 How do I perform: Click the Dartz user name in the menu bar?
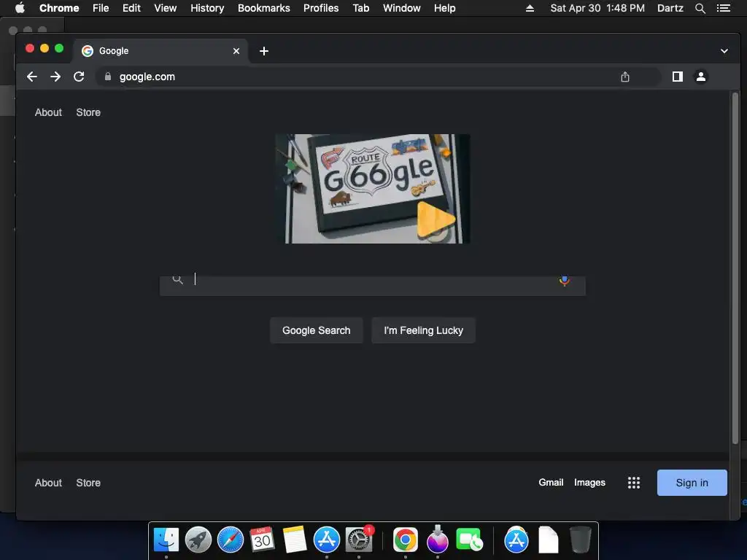coord(670,8)
